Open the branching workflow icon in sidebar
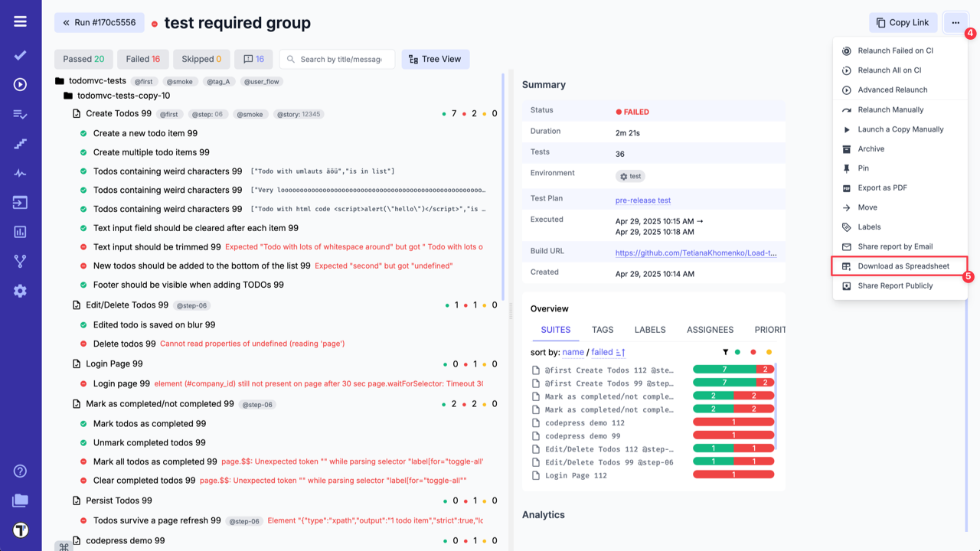 tap(20, 259)
